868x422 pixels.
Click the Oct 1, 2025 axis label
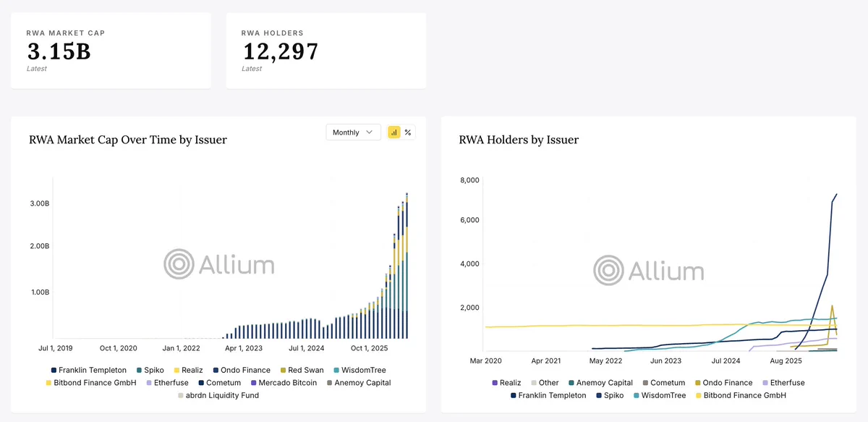click(x=369, y=348)
